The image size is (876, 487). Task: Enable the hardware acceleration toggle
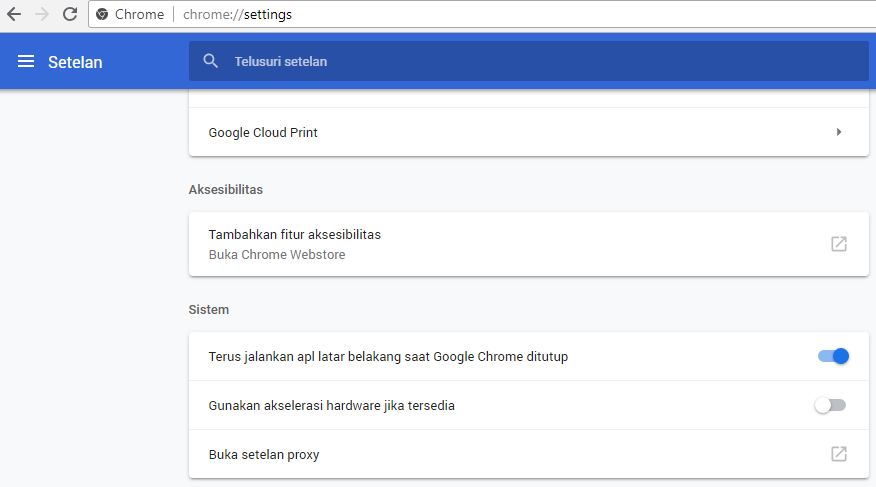pos(830,405)
